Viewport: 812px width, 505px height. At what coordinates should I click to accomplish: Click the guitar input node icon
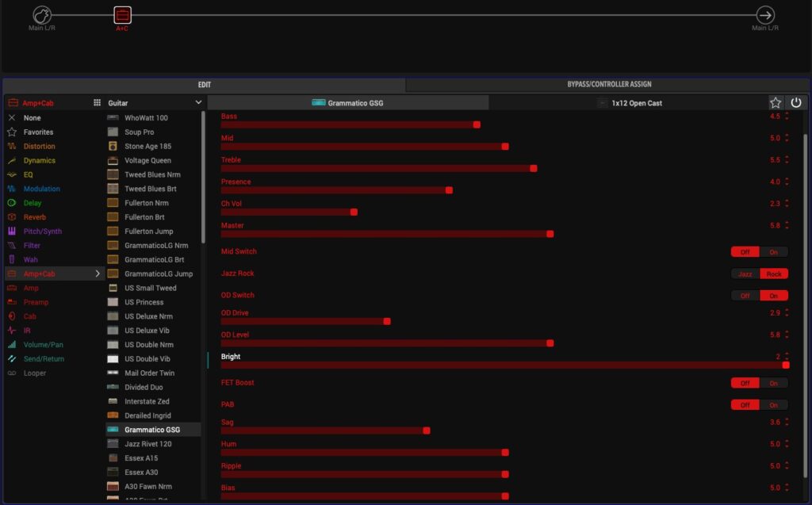pos(42,15)
